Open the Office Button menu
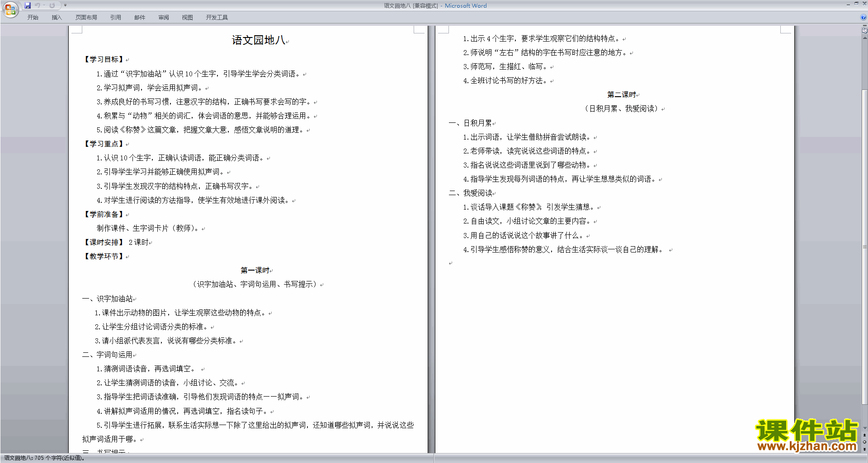 point(10,9)
